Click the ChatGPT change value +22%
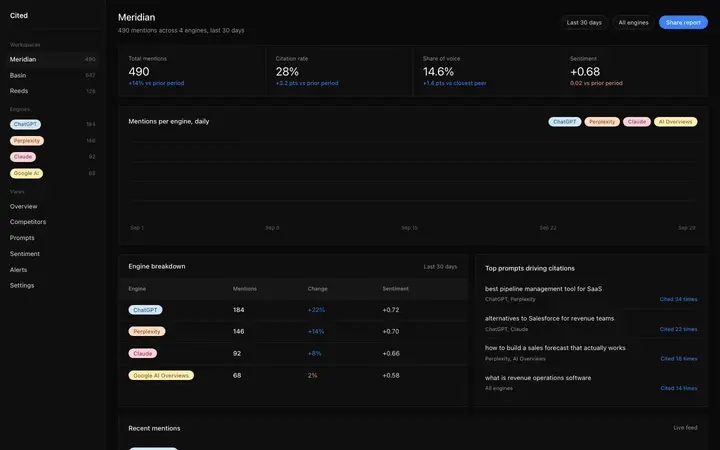 [x=316, y=310]
